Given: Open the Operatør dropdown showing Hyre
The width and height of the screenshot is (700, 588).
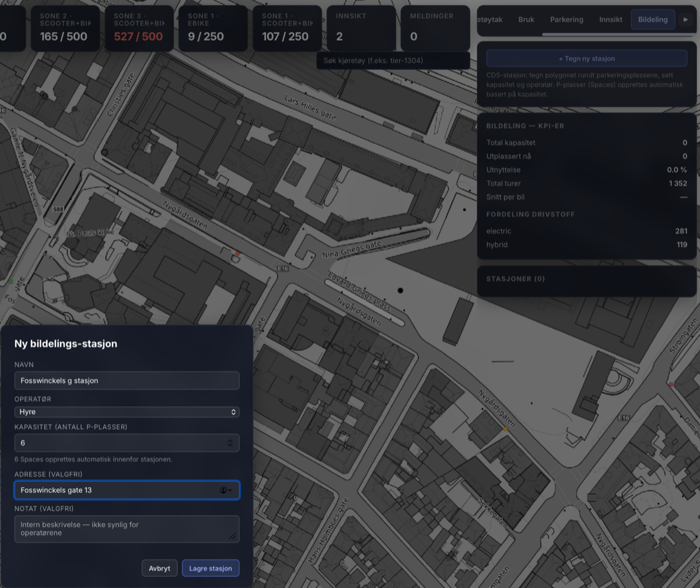Looking at the screenshot, I should point(127,412).
